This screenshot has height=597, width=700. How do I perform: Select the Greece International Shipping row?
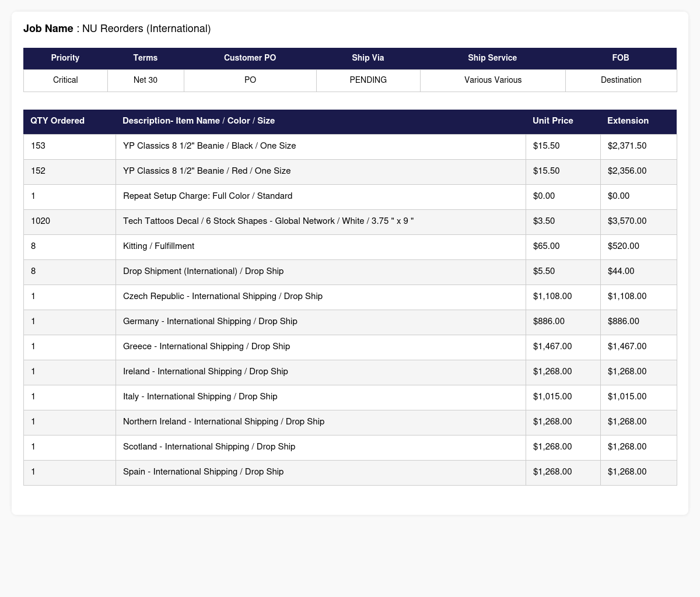pos(350,347)
